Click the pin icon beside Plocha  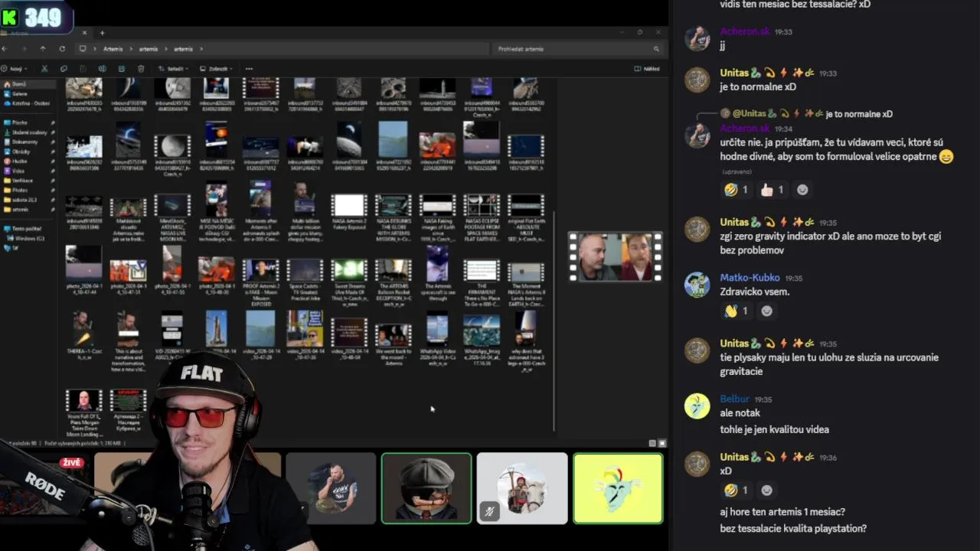pyautogui.click(x=53, y=122)
